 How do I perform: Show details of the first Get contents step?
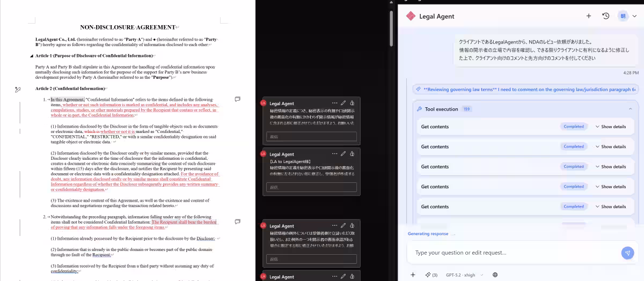(610, 127)
